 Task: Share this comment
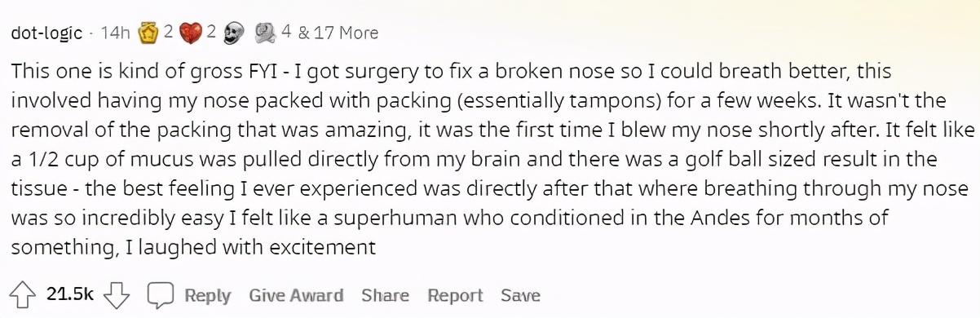pyautogui.click(x=385, y=295)
